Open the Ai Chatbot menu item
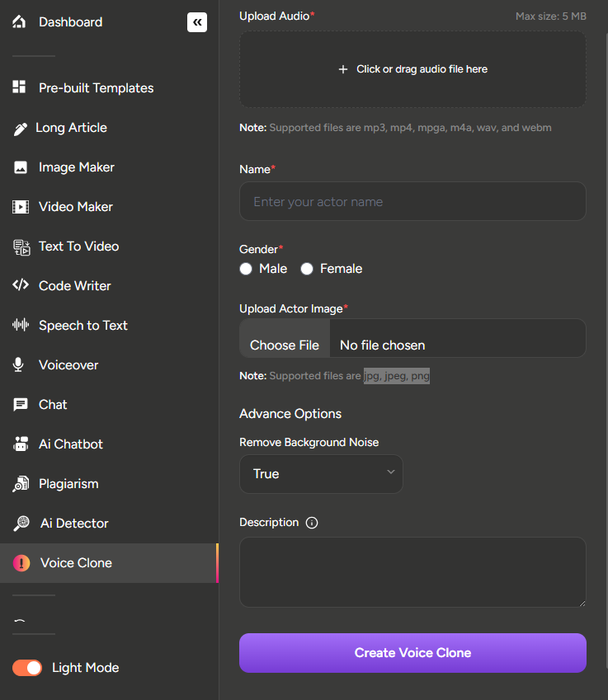Screen dimensions: 608x700 71,444
